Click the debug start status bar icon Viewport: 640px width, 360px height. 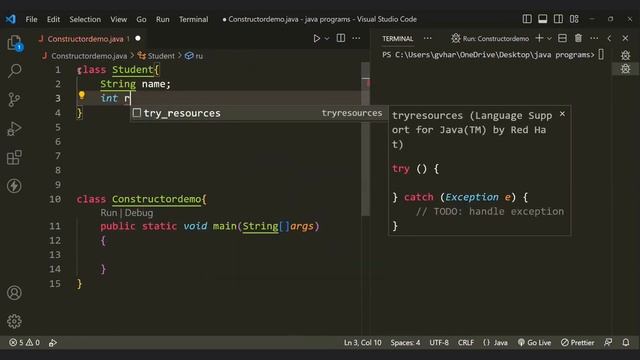coord(53,343)
